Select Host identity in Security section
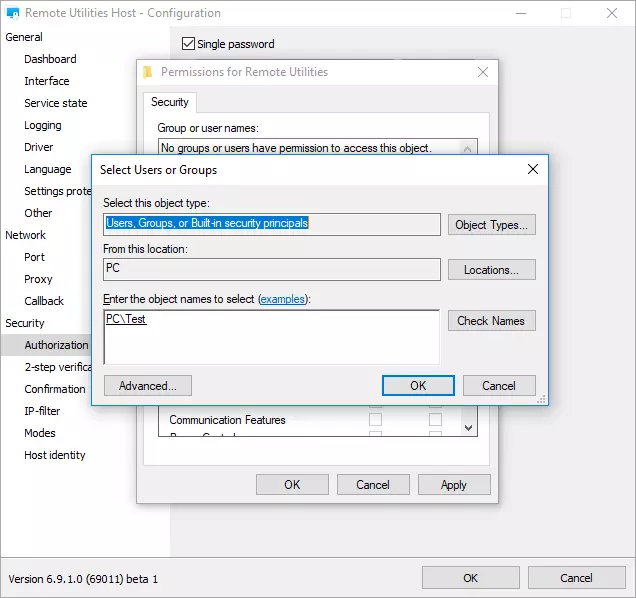Image resolution: width=636 pixels, height=598 pixels. point(55,455)
